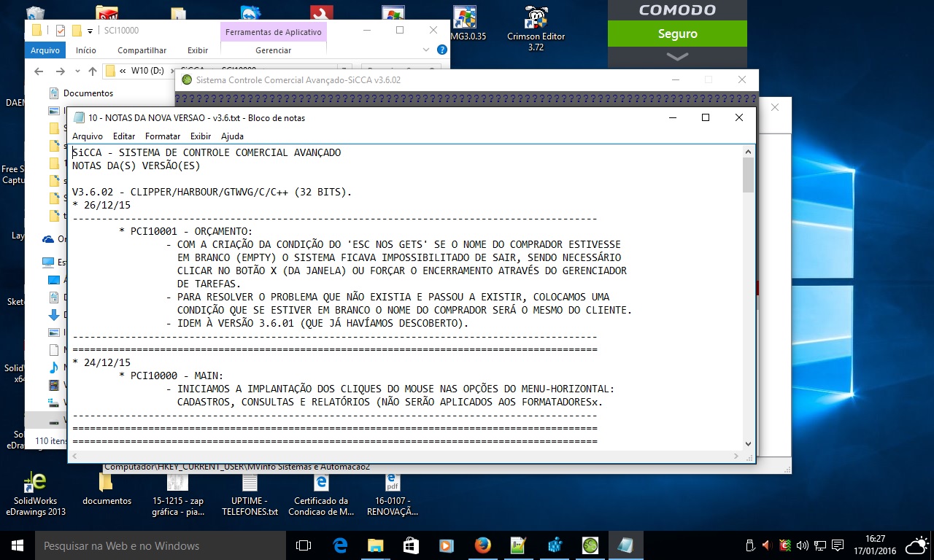Click the weather icon in the system tray
The height and width of the screenshot is (560, 934).
[x=917, y=545]
